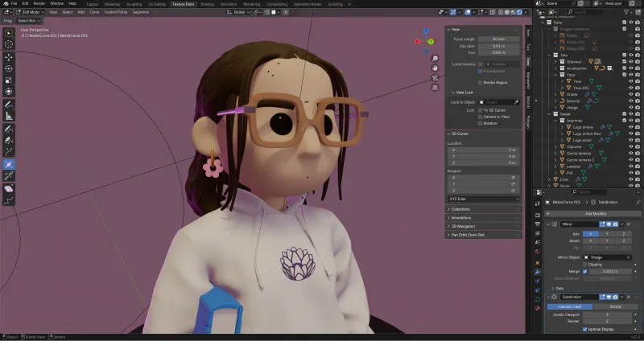644x341 pixels.
Task: Expand the Cheveux collection in the outliner
Action: click(555, 62)
